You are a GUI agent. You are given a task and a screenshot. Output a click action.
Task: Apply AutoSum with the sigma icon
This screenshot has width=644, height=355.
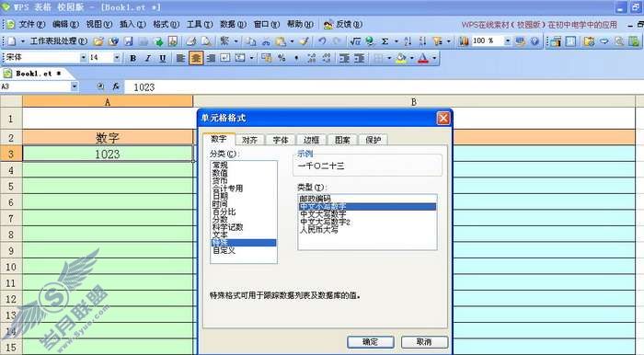coord(385,41)
